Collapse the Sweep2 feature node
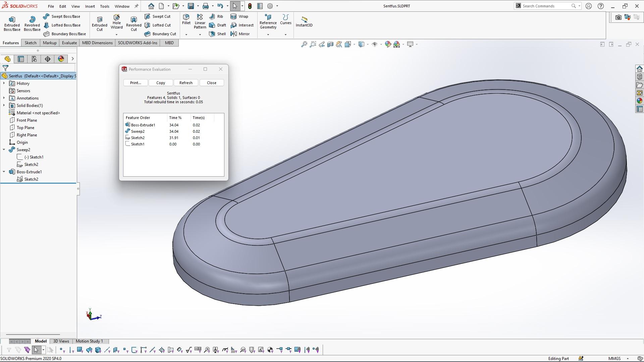 tap(4, 150)
